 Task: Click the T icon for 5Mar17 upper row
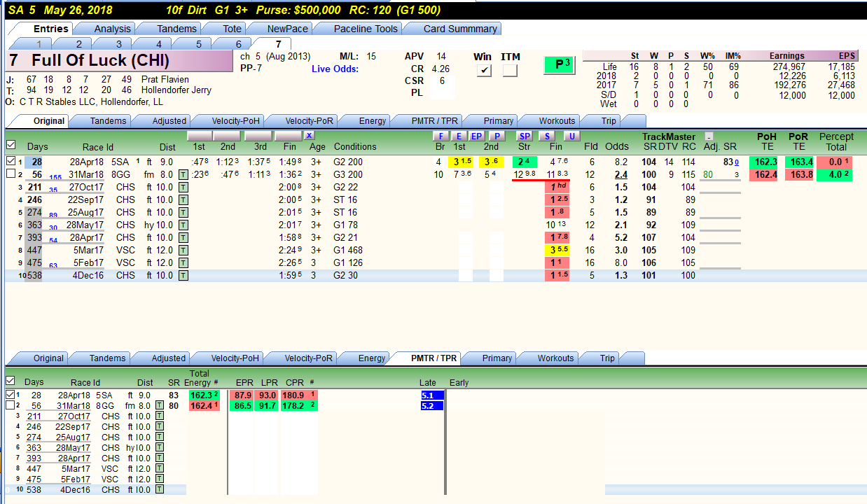(x=183, y=251)
